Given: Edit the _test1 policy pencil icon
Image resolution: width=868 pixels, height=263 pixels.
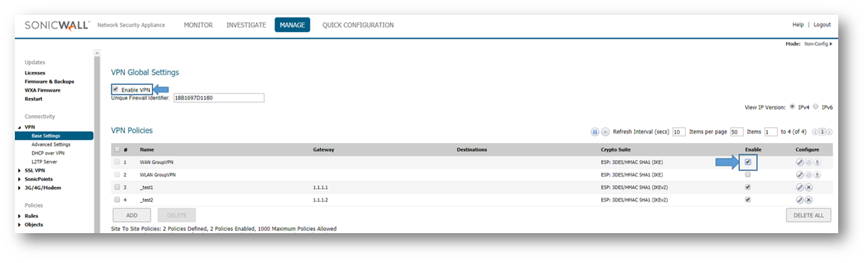Looking at the screenshot, I should 799,187.
